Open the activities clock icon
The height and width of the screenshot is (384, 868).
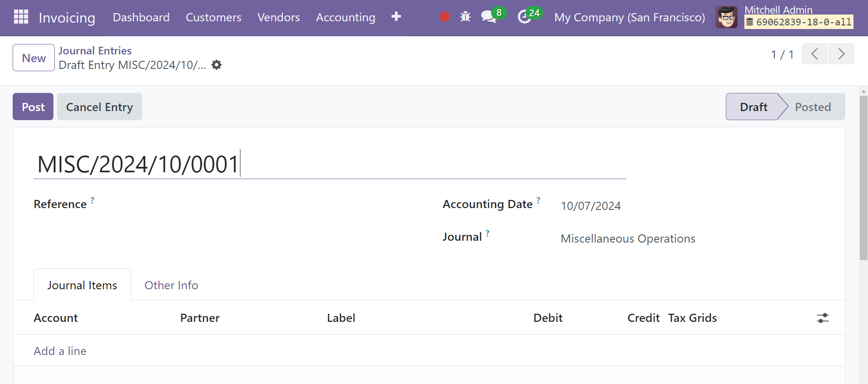[x=524, y=17]
